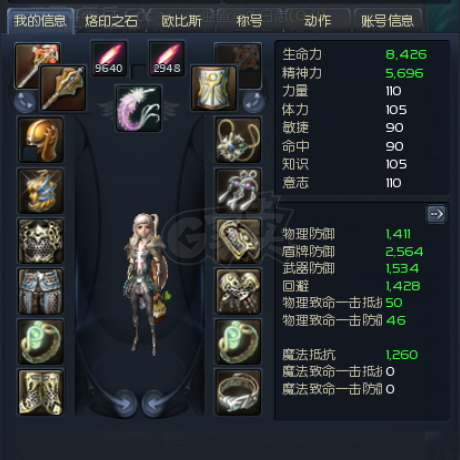Expand detailed stats with arrow button

[436, 214]
